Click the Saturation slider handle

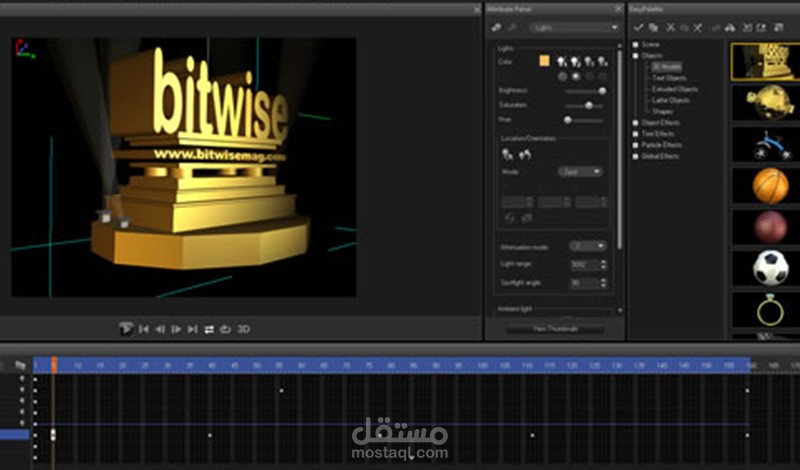pos(589,105)
